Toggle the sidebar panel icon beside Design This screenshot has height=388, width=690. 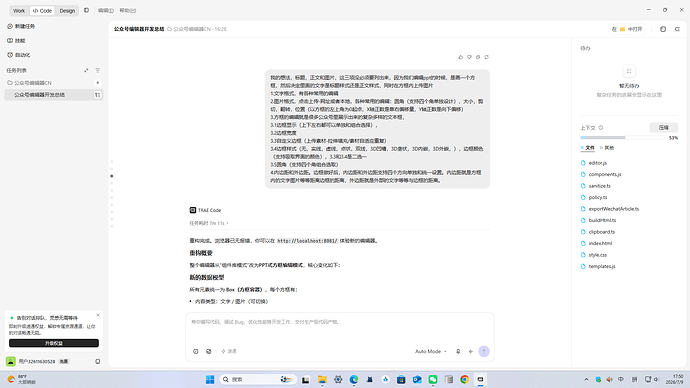click(x=86, y=10)
